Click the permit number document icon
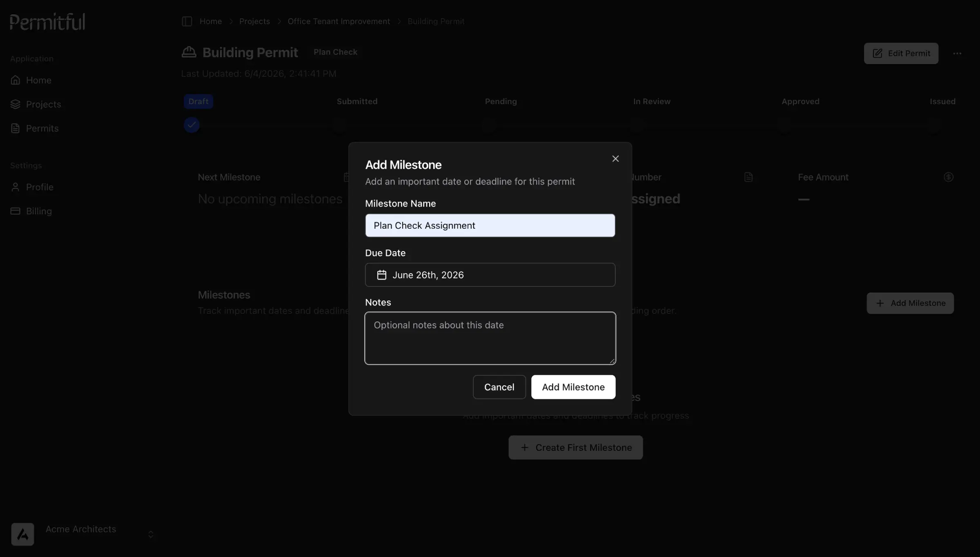 tap(748, 177)
